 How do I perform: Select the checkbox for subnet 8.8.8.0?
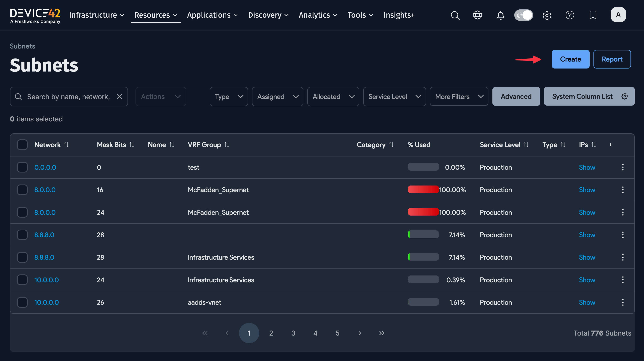tap(22, 235)
